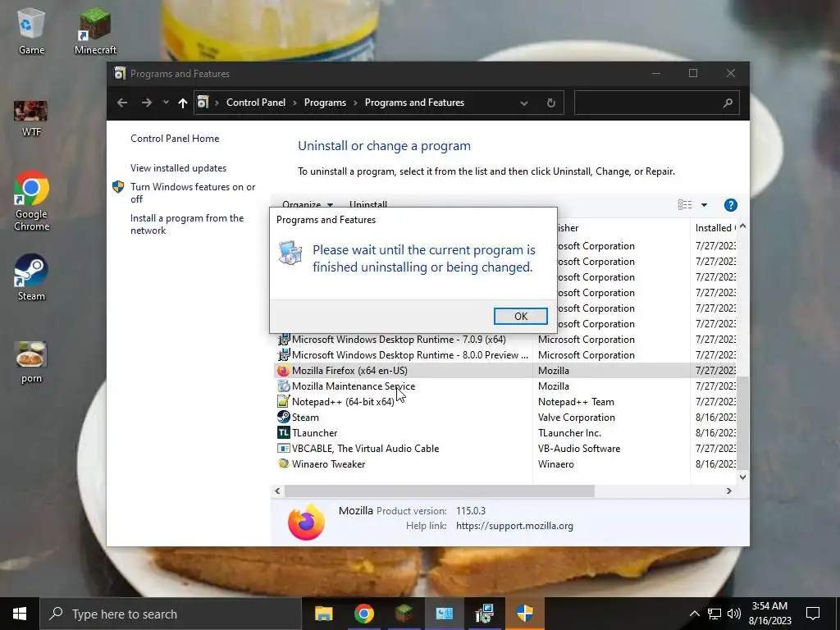Image resolution: width=840 pixels, height=630 pixels.
Task: Click the horizontal scrollbar left arrow
Action: coord(277,491)
